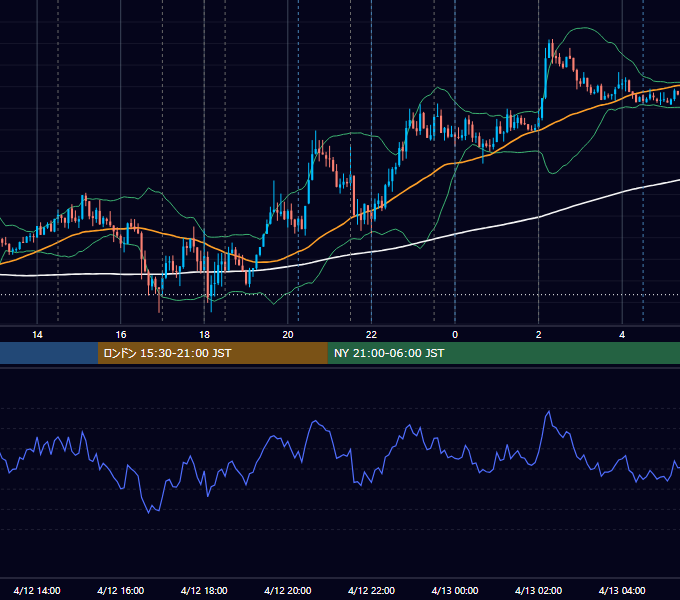This screenshot has height=600, width=680.
Task: Click the hour label 18 on price chart axis
Action: 204,335
